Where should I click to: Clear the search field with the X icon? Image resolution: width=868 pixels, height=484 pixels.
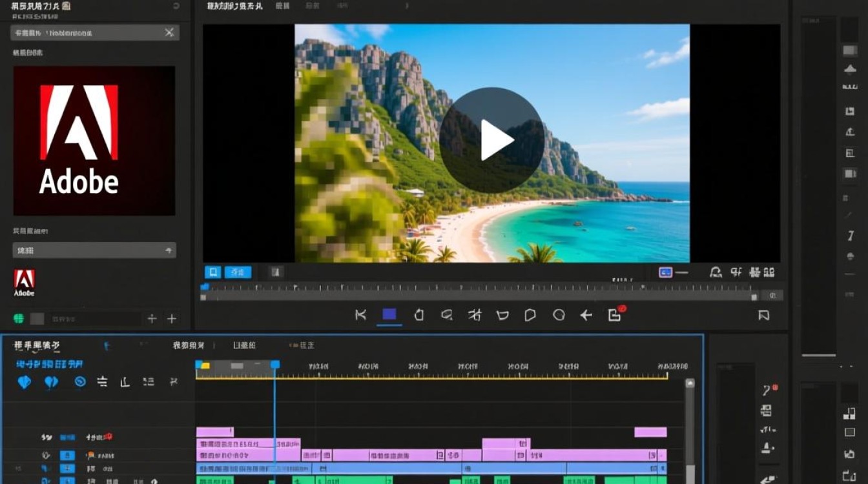169,32
